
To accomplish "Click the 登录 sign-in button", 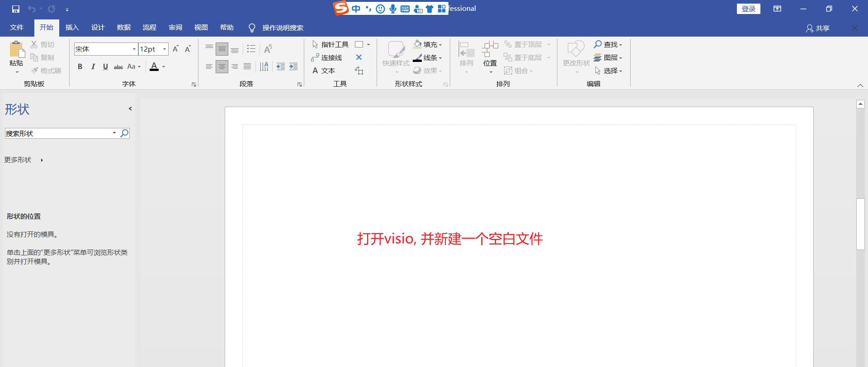I will [749, 9].
